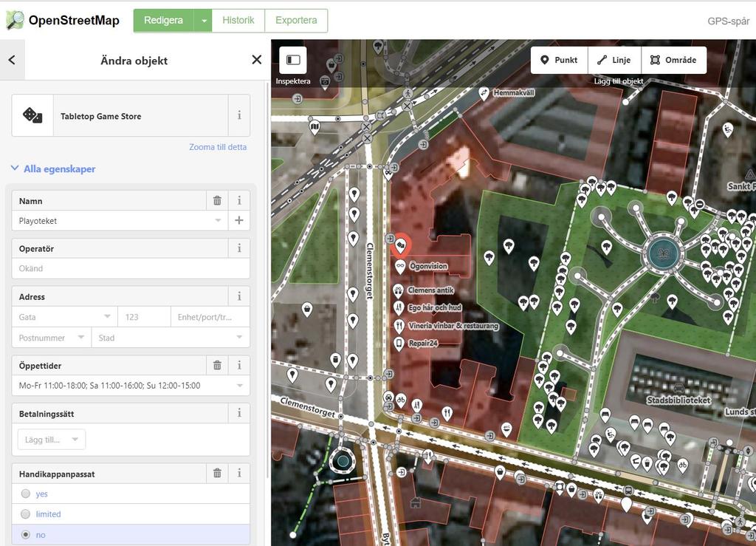This screenshot has width=756, height=546.
Task: Add a multilingual name with the plus button
Action: point(238,220)
